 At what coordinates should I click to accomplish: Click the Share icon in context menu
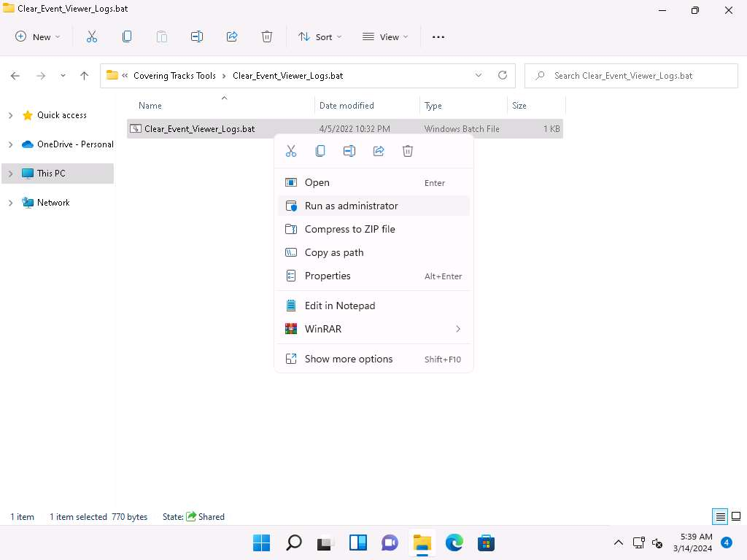(379, 151)
